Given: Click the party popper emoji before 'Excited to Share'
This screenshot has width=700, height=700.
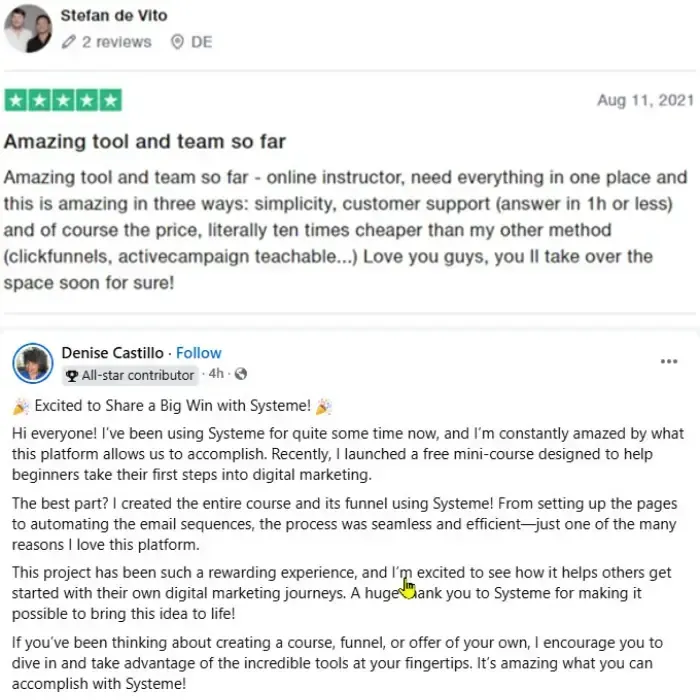Looking at the screenshot, I should click(21, 406).
